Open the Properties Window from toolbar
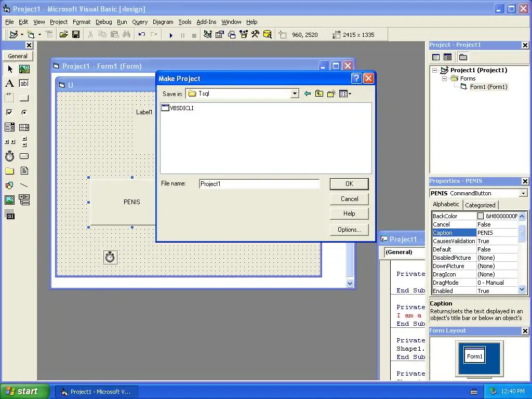The width and height of the screenshot is (532, 399). 220,35
